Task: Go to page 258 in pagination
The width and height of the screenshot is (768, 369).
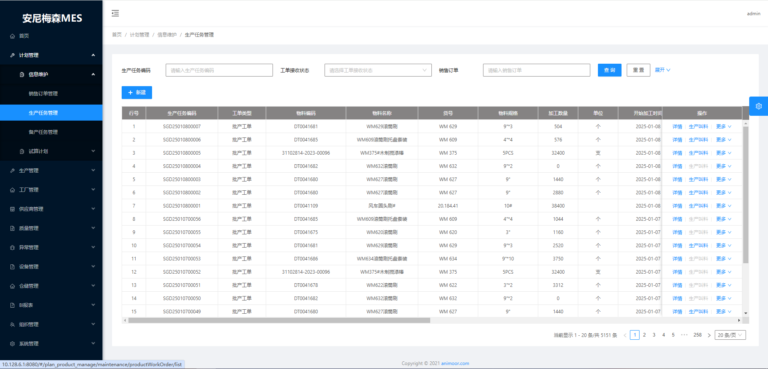Action: [x=697, y=335]
